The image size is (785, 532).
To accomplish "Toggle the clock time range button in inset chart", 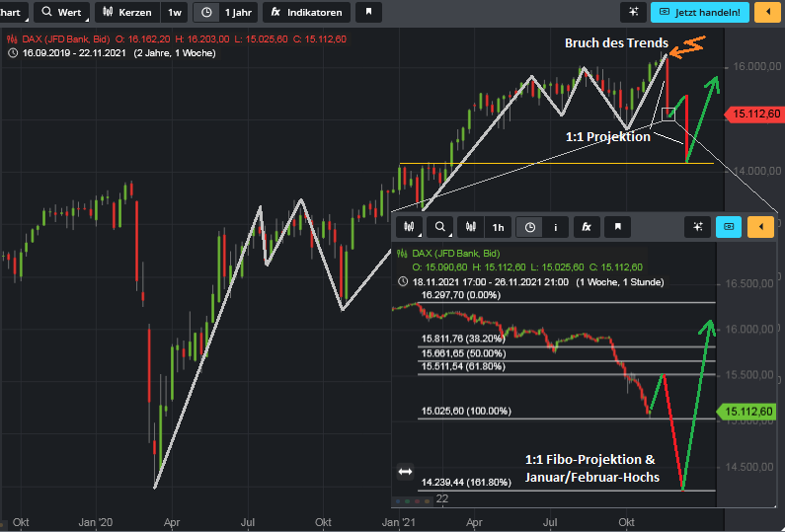I will coord(530,227).
